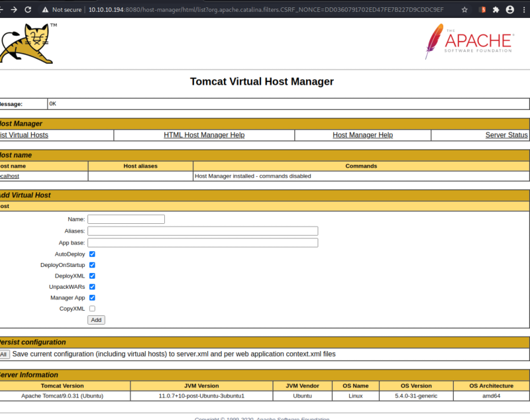Focus the App base input field
Image resolution: width=530 pixels, height=420 pixels.
point(203,242)
